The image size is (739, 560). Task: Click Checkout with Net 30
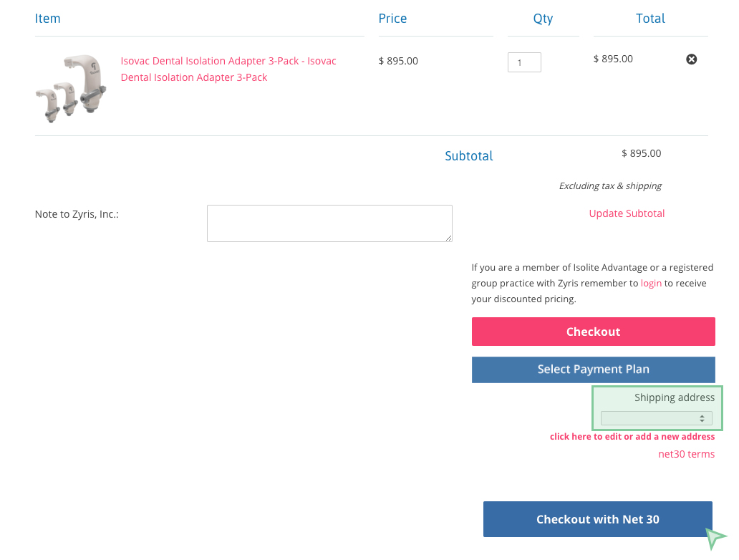pos(597,518)
